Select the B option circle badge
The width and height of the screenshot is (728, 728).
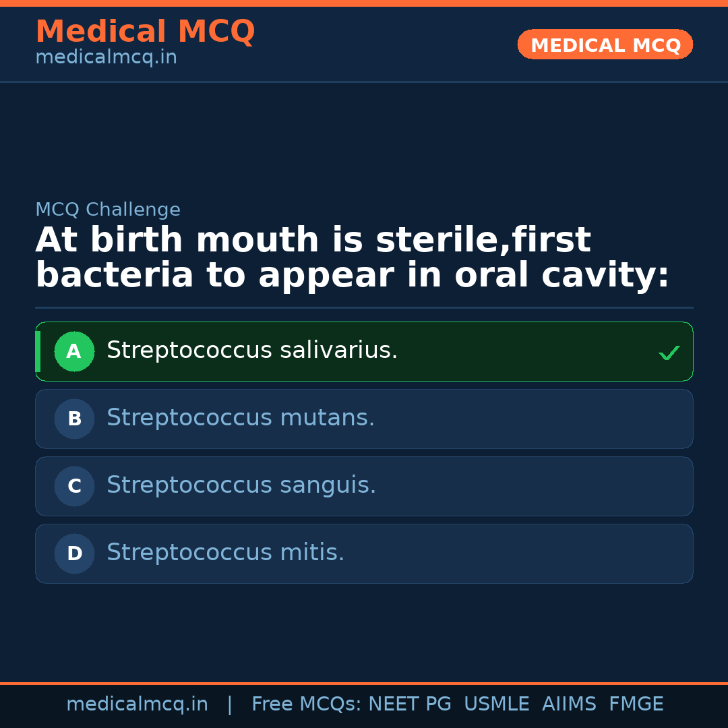point(74,419)
